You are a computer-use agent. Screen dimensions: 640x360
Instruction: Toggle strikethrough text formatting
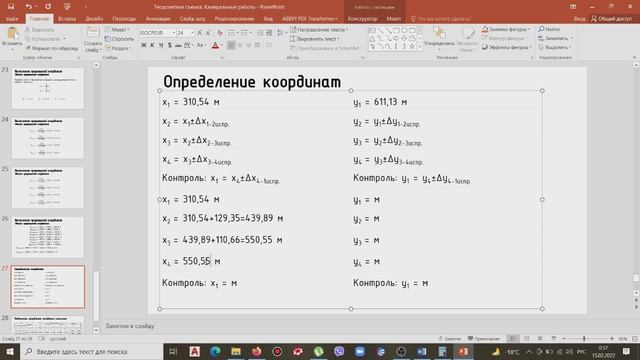[x=178, y=45]
